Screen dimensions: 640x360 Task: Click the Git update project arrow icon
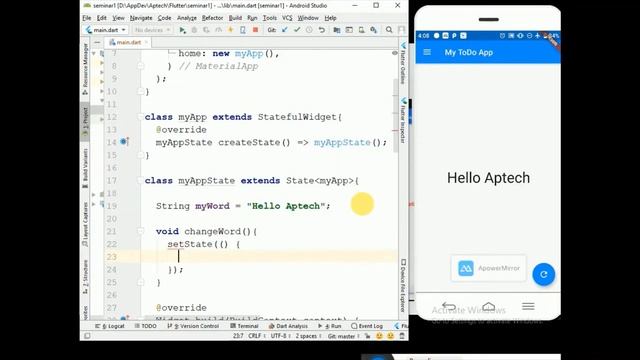coord(284,30)
